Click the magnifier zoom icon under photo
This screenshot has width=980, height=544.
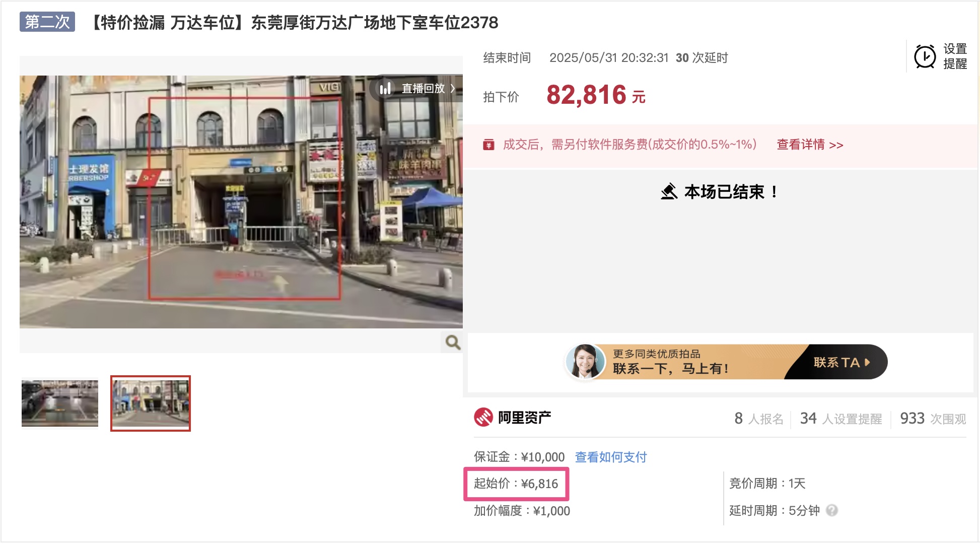coord(452,343)
